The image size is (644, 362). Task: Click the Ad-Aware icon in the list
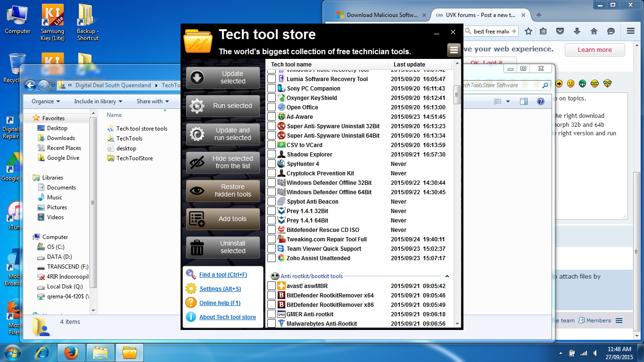[281, 116]
